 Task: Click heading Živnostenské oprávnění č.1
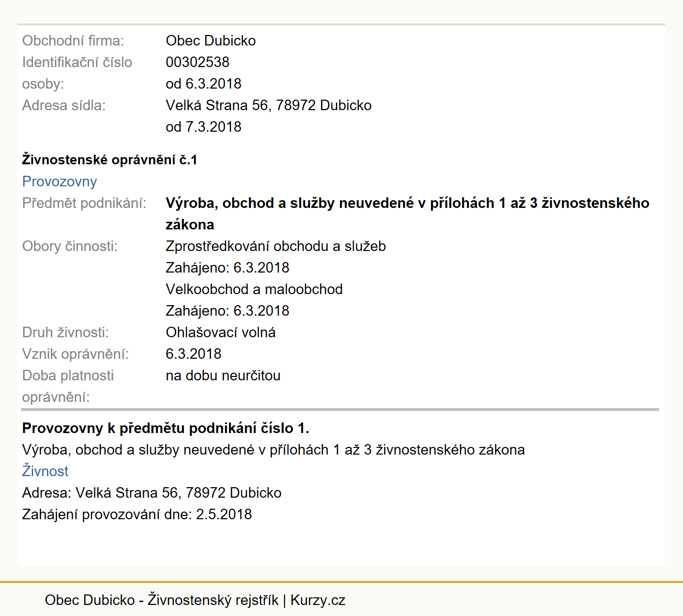point(110,160)
